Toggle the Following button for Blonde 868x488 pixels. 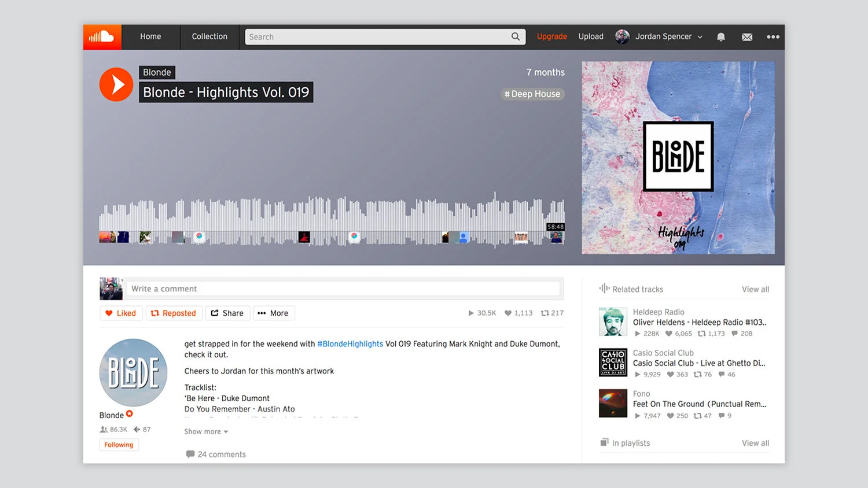[119, 445]
